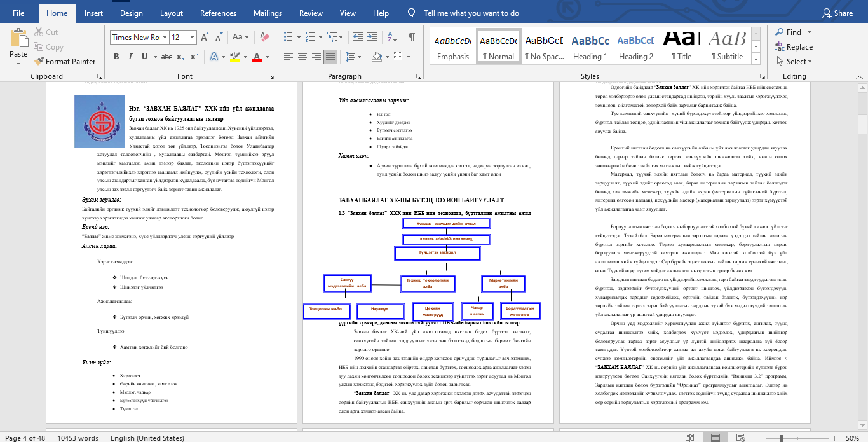Apply red font color swatch

pyautogui.click(x=257, y=57)
